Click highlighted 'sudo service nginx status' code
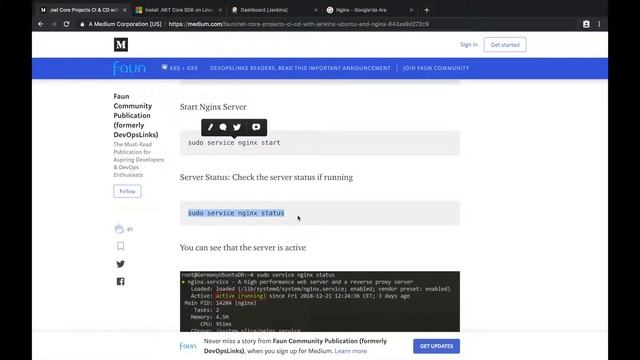 [236, 213]
